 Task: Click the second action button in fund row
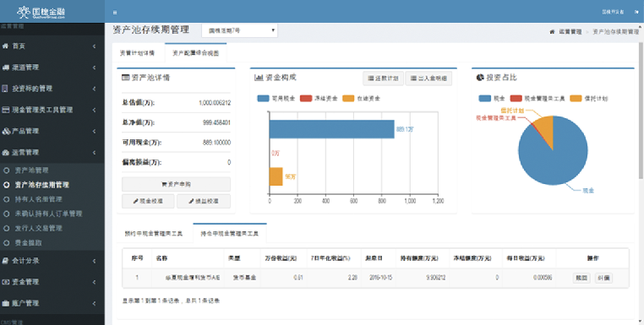(603, 278)
